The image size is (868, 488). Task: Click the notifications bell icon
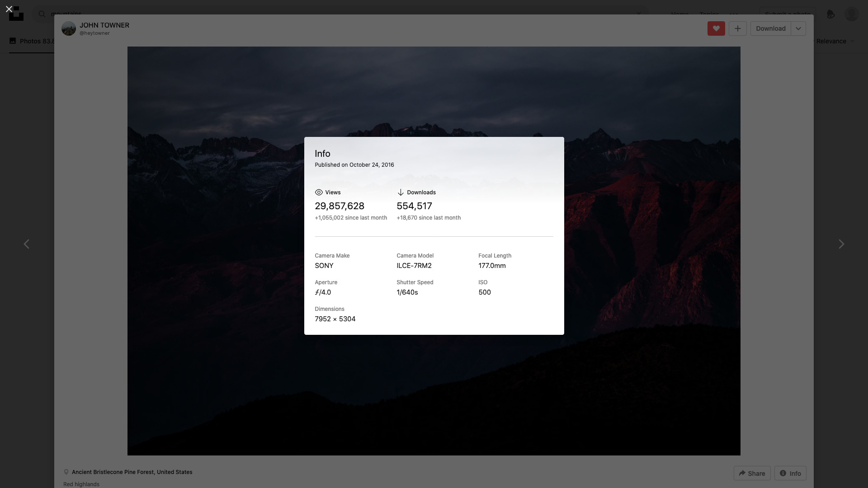830,14
